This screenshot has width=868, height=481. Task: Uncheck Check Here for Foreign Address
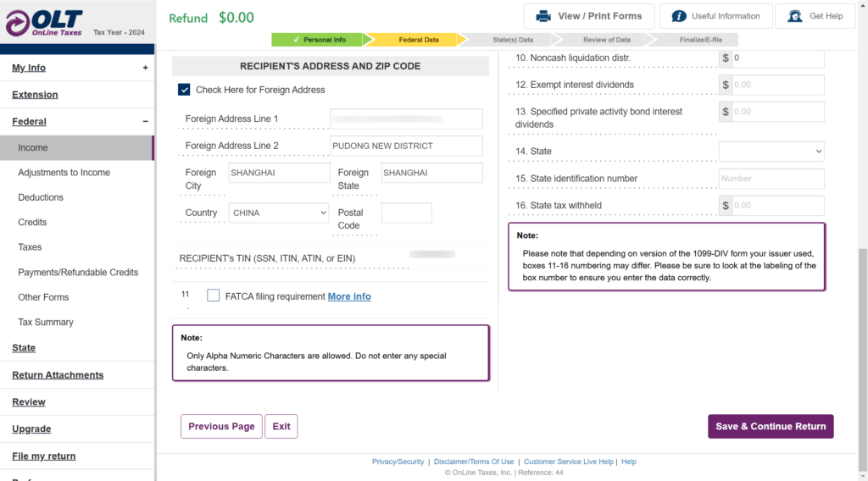point(184,90)
